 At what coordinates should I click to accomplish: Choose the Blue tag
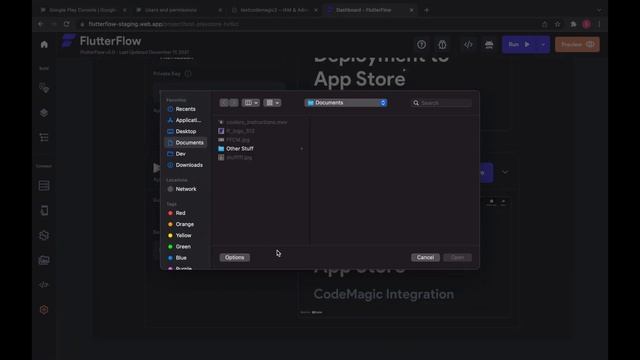click(177, 258)
